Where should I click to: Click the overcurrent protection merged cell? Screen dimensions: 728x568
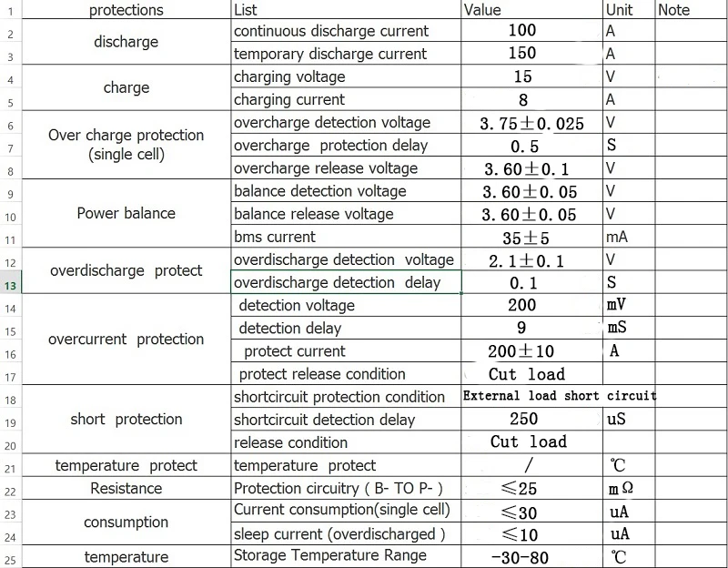pos(126,339)
